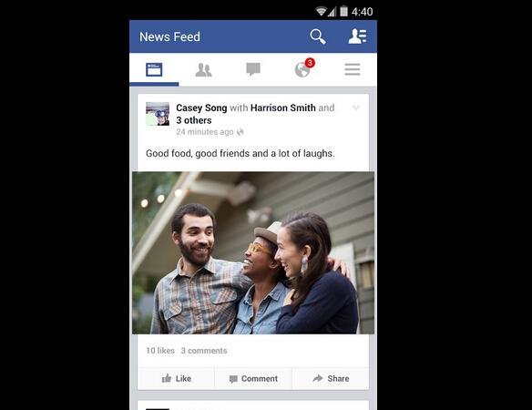This screenshot has width=532, height=410.
Task: Tap the Wi-Fi status bar icon
Action: (321, 12)
